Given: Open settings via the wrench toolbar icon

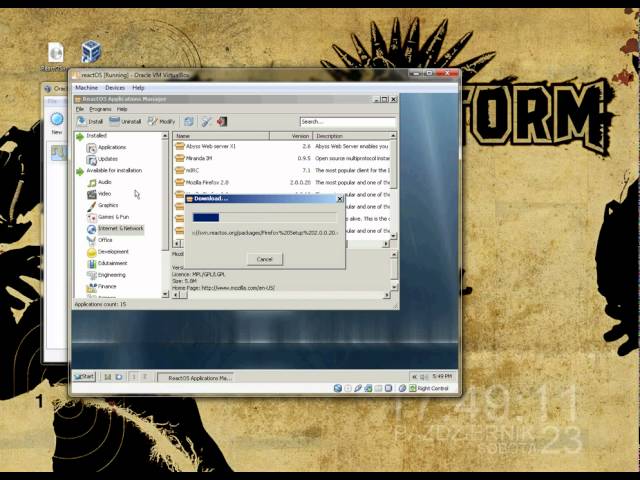Looking at the screenshot, I should point(206,121).
